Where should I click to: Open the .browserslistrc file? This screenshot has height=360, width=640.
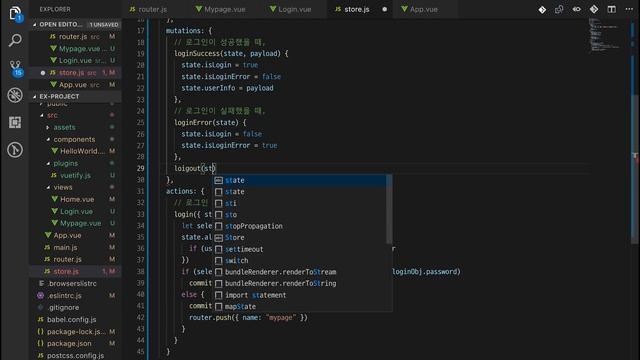(76, 283)
